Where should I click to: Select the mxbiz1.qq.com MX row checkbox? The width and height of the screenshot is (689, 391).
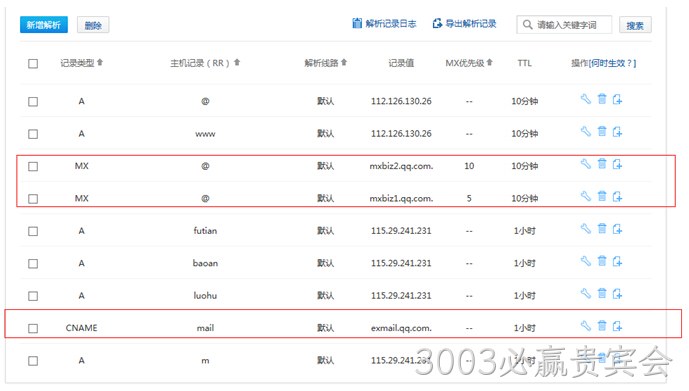[33, 199]
